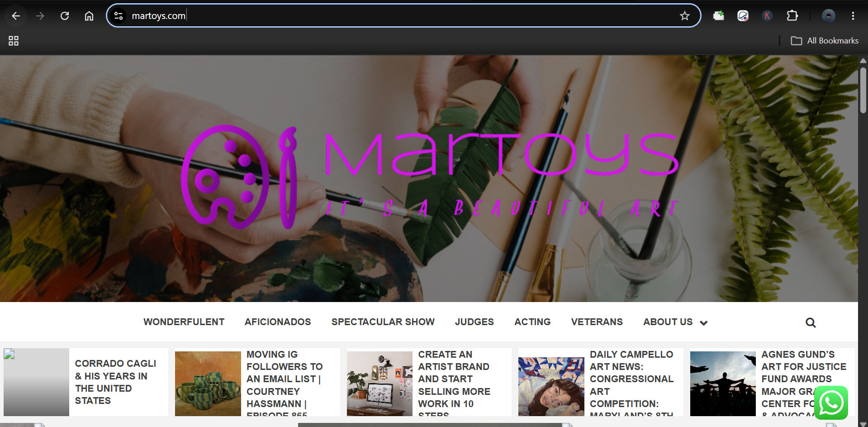Viewport: 868px width, 427px height.
Task: Click the painted portrait article thumbnail
Action: tap(551, 386)
